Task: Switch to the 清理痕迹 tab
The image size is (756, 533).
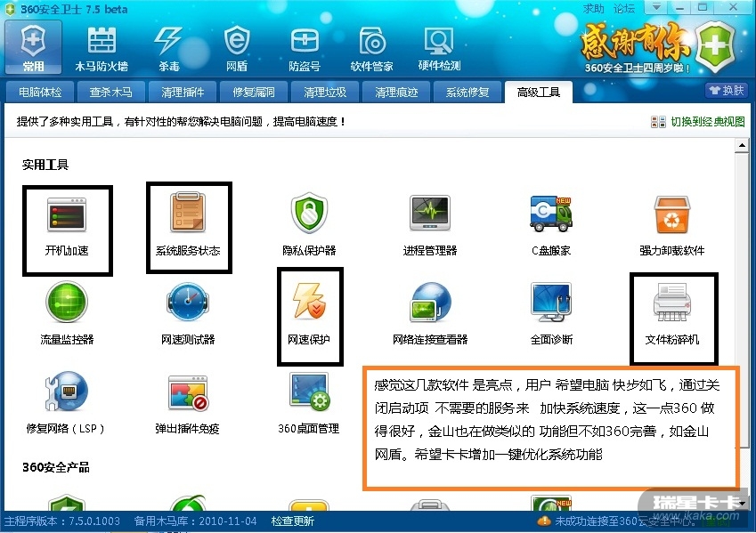Action: 396,92
